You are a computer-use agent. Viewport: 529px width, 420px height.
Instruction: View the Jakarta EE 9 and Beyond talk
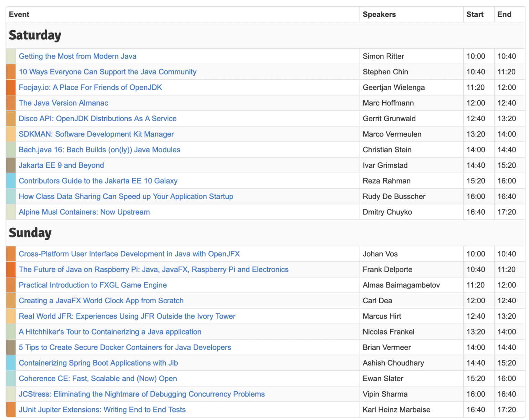pos(61,165)
